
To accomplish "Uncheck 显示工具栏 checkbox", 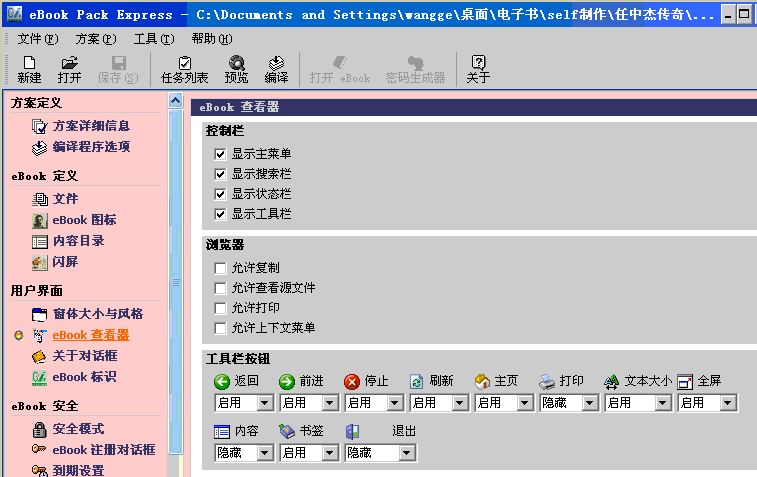I will (220, 214).
